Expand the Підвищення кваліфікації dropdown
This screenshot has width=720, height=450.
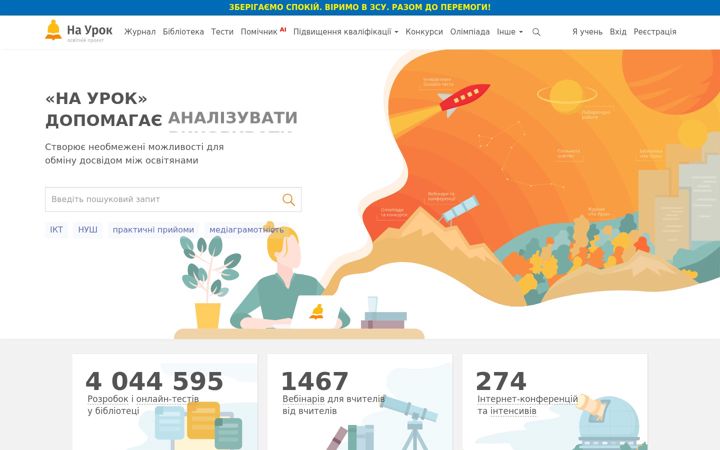[345, 32]
